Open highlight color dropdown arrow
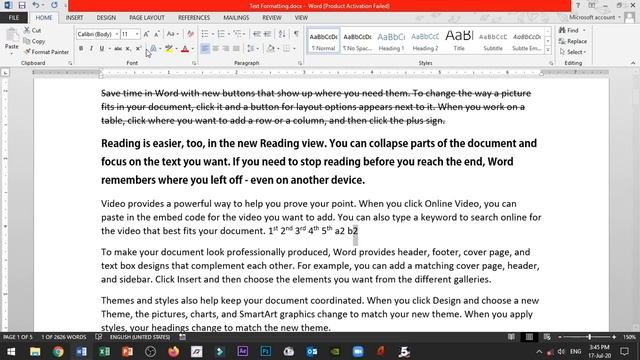The image size is (640, 360). (x=176, y=49)
